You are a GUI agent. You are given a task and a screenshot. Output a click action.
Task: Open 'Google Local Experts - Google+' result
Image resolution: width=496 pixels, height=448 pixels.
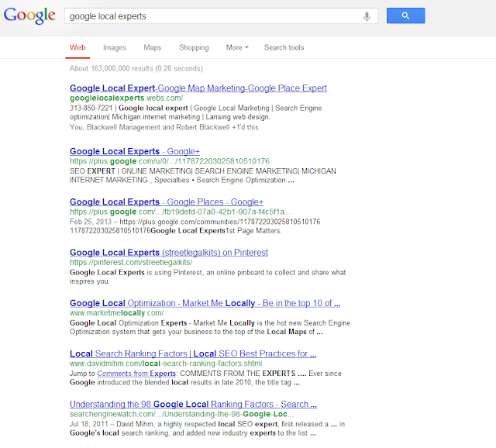(x=135, y=151)
